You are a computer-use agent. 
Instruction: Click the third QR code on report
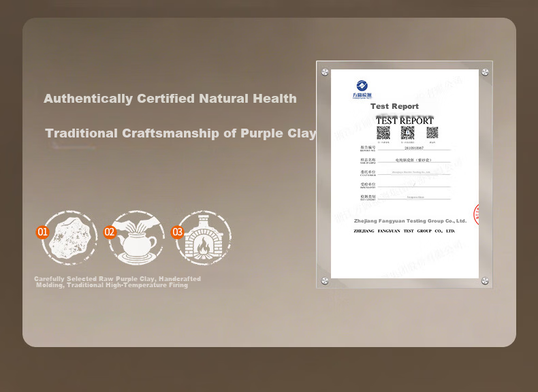tap(432, 133)
